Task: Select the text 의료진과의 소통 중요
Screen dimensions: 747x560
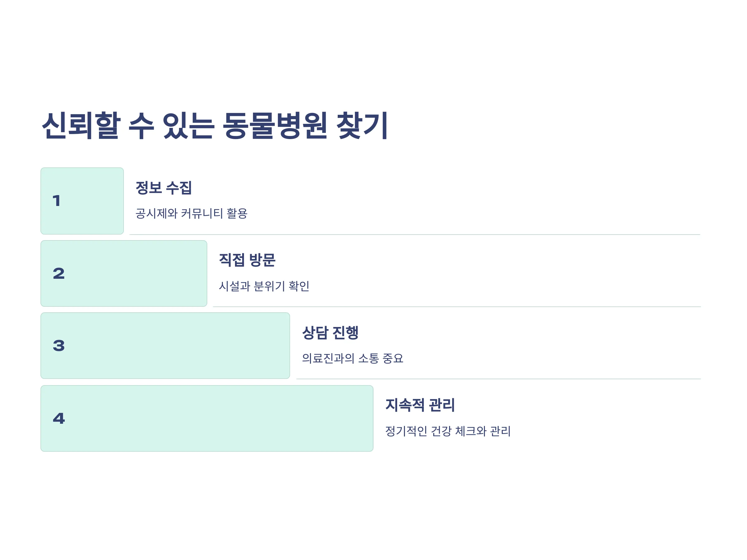Action: [x=353, y=358]
